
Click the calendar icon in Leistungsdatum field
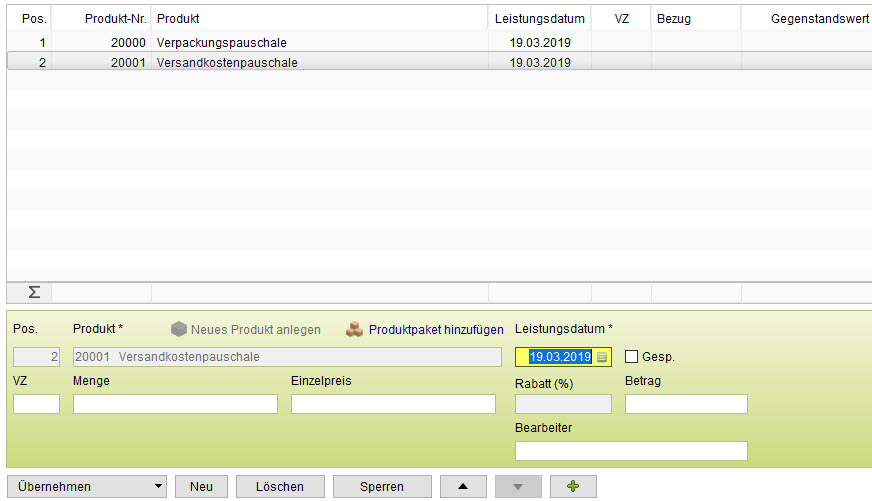pyautogui.click(x=602, y=357)
